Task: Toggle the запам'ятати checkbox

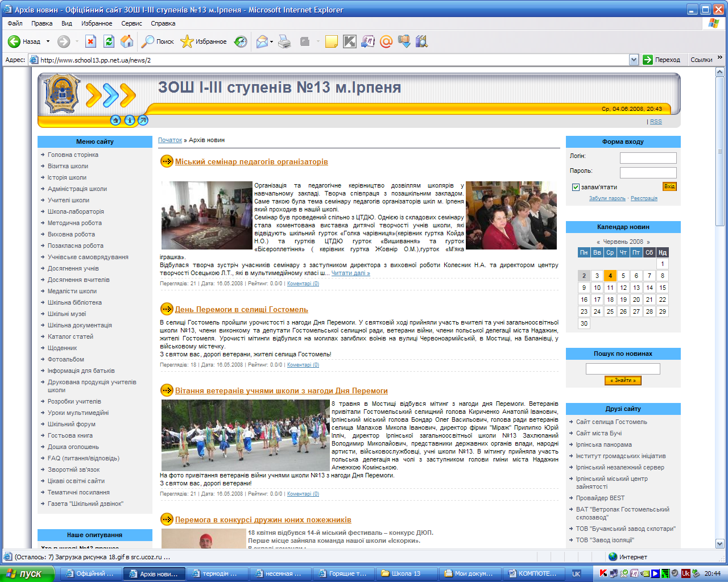Action: (x=576, y=187)
